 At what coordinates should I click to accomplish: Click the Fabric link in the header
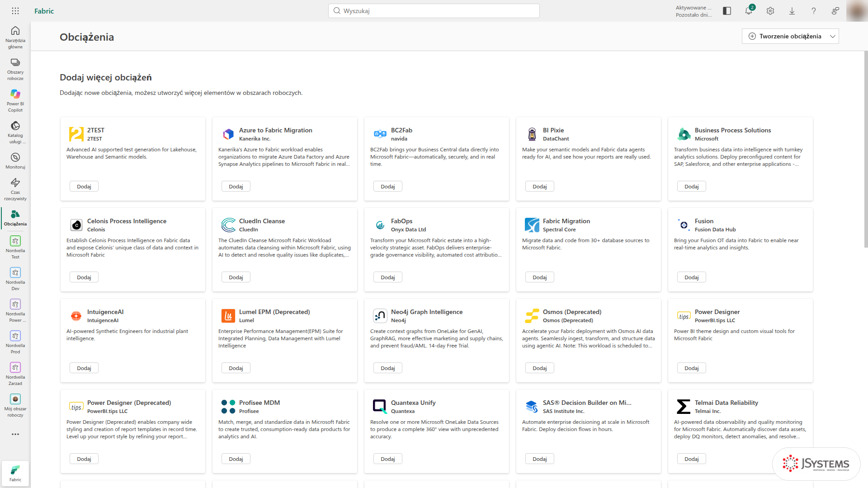44,11
